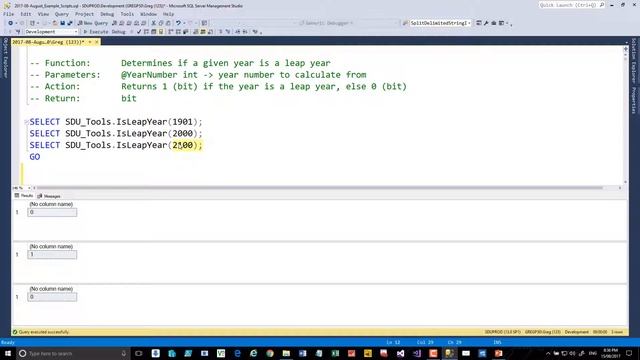The height and width of the screenshot is (360, 640).
Task: Open the Debug menu in menu bar
Action: tap(107, 14)
